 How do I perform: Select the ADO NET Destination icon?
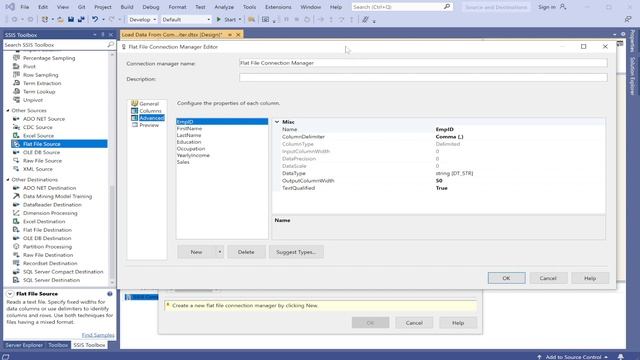point(16,188)
